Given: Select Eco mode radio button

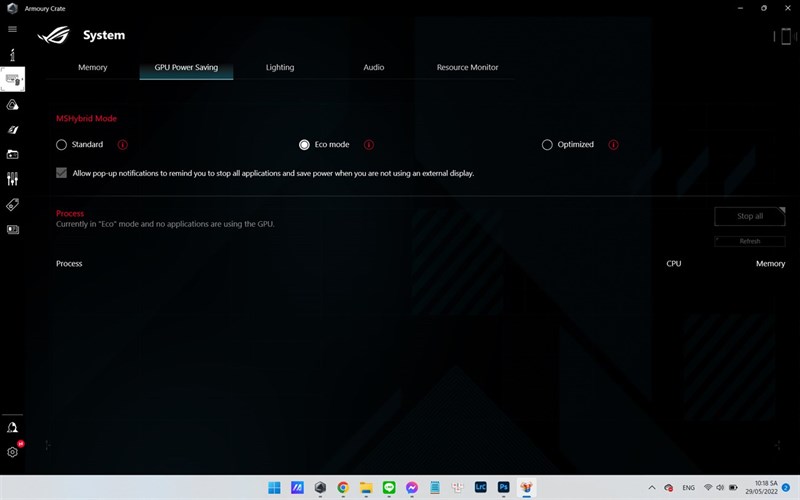Looking at the screenshot, I should [304, 145].
